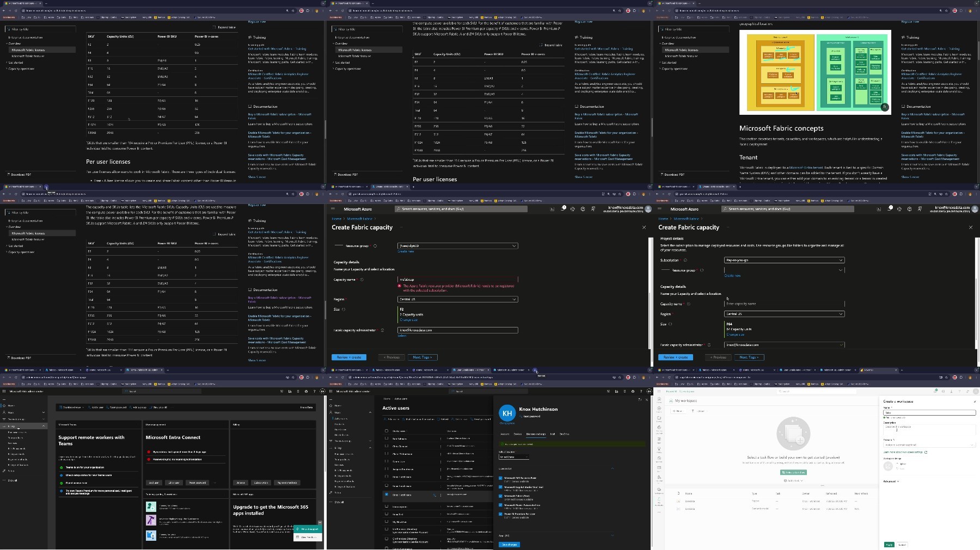Click Review + create in Azure msfabcap window

(349, 357)
